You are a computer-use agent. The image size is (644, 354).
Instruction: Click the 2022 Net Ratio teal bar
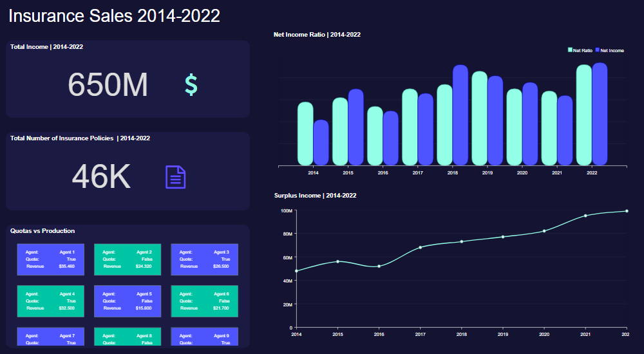coord(584,116)
